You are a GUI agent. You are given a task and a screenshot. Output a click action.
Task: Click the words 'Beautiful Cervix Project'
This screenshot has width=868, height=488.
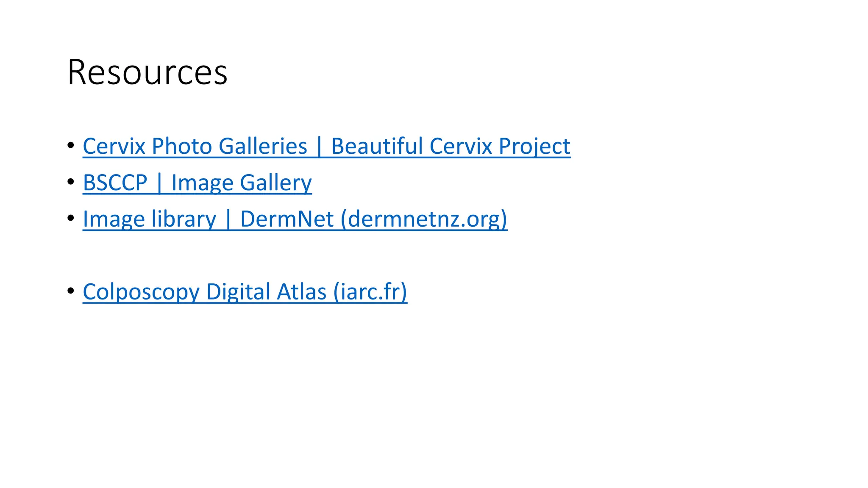coord(451,147)
